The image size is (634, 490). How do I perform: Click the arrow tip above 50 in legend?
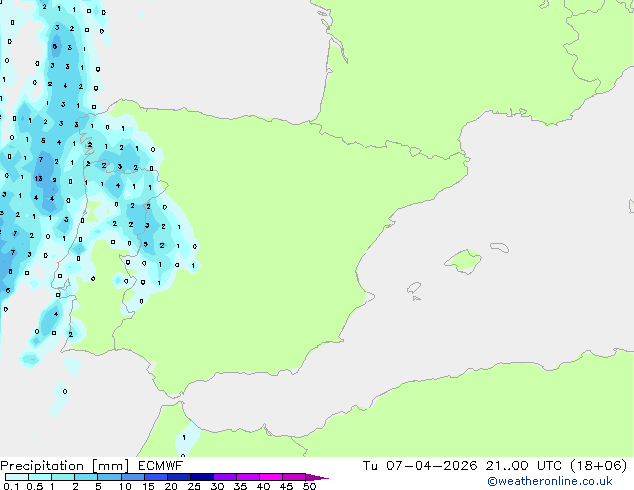(x=317, y=477)
